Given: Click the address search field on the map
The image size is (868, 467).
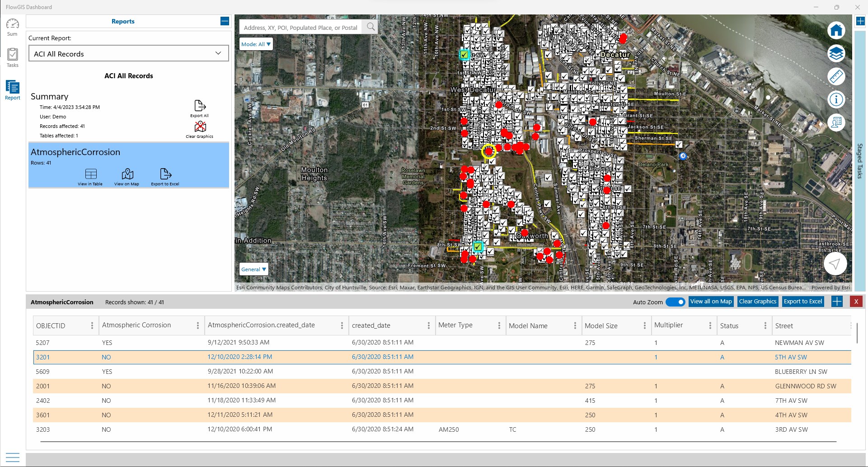Looking at the screenshot, I should (x=300, y=28).
